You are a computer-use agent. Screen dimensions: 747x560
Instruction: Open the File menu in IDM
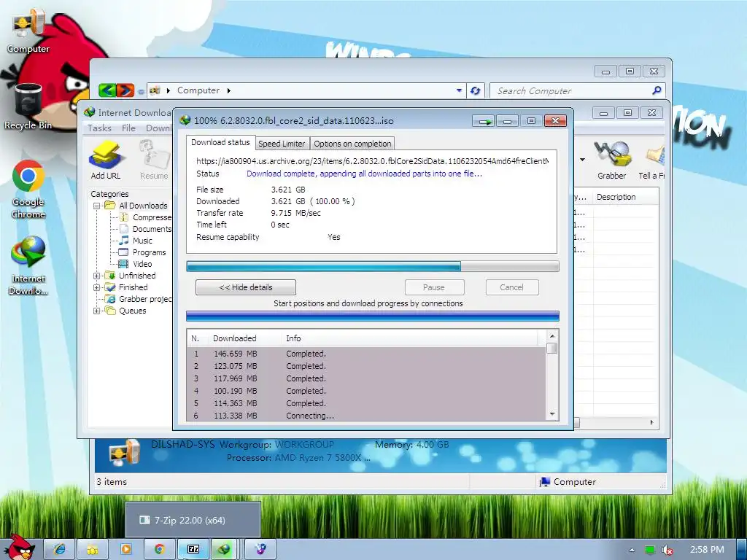128,128
